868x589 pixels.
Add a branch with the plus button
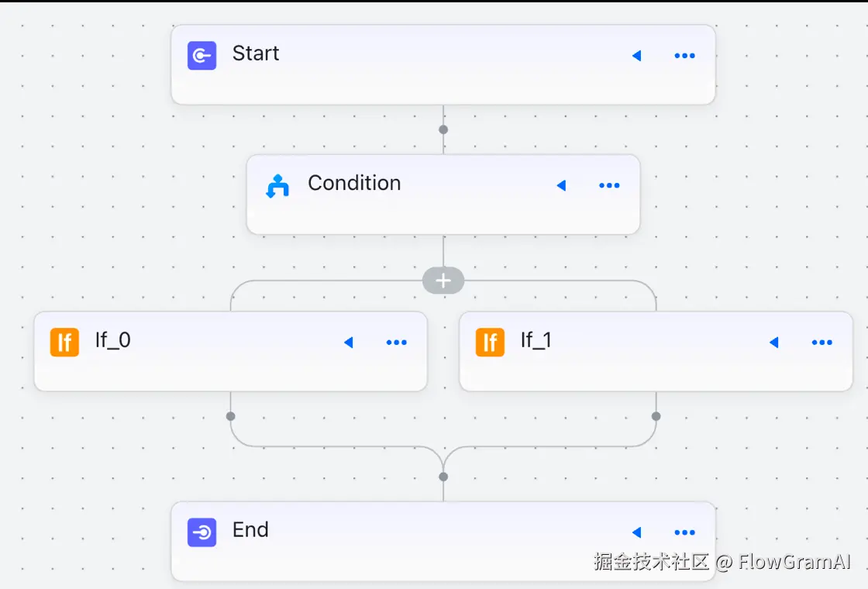click(443, 281)
